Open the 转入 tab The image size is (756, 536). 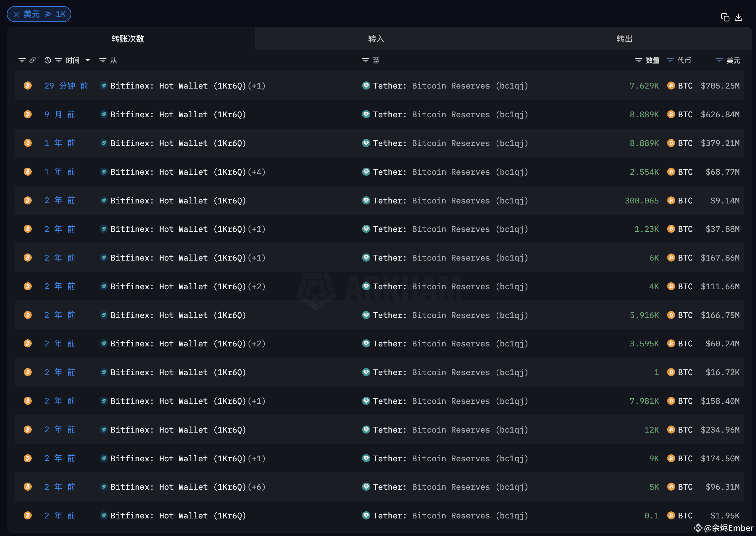tap(376, 39)
